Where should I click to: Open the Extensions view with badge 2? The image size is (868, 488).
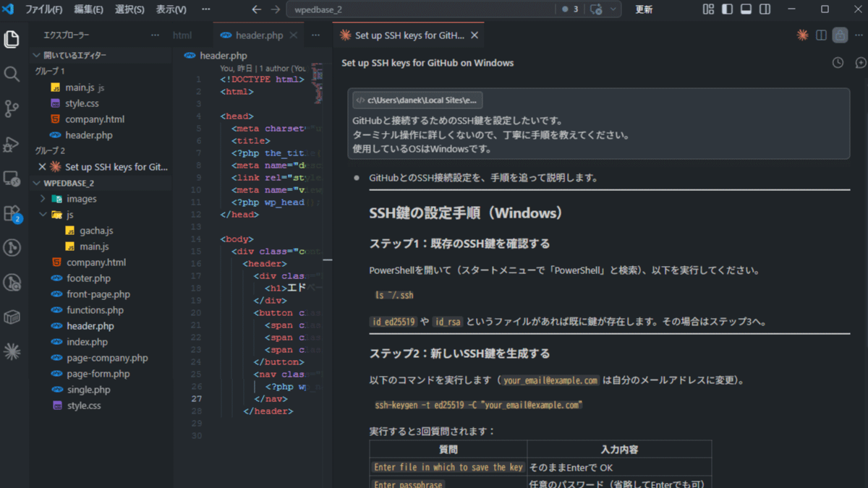12,213
